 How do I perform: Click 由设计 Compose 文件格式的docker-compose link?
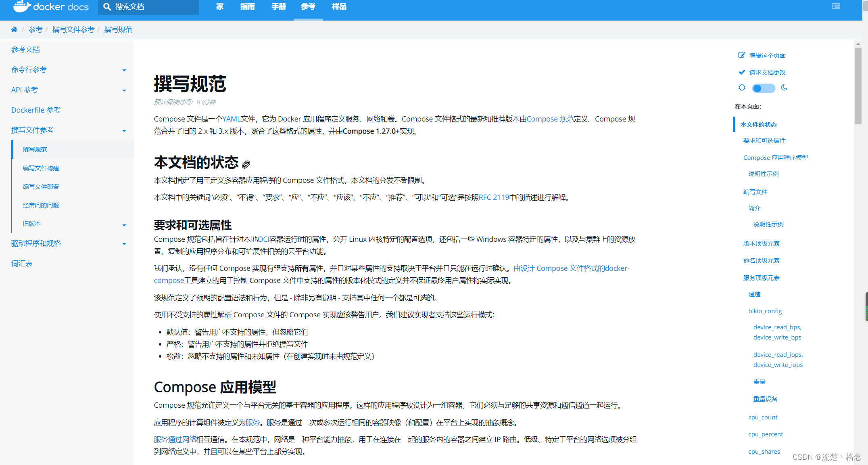[572, 268]
